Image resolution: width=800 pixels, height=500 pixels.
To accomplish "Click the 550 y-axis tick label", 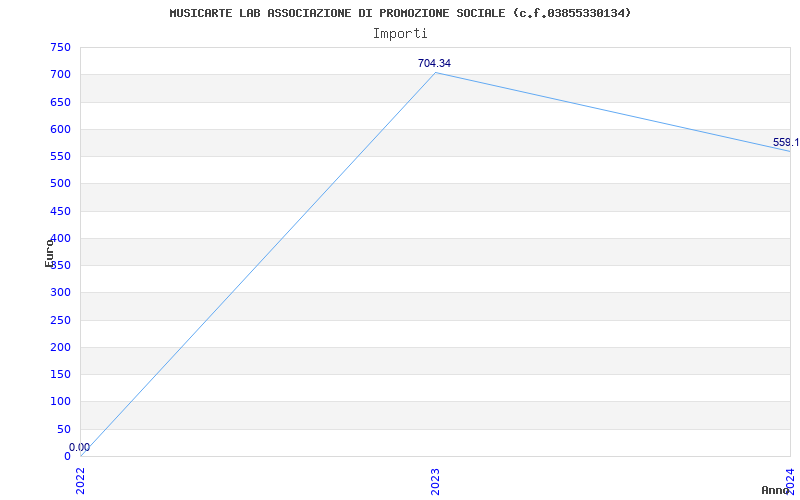I will [60, 156].
